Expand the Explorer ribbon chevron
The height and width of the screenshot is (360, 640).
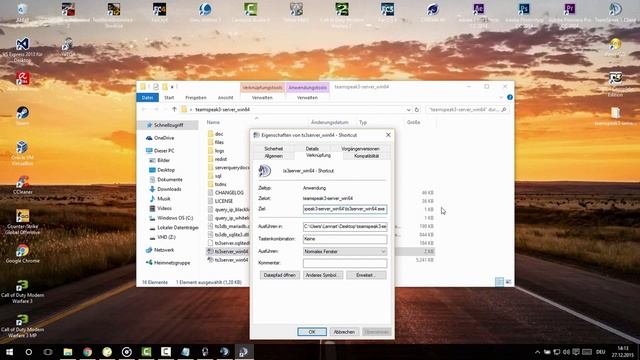[501, 98]
